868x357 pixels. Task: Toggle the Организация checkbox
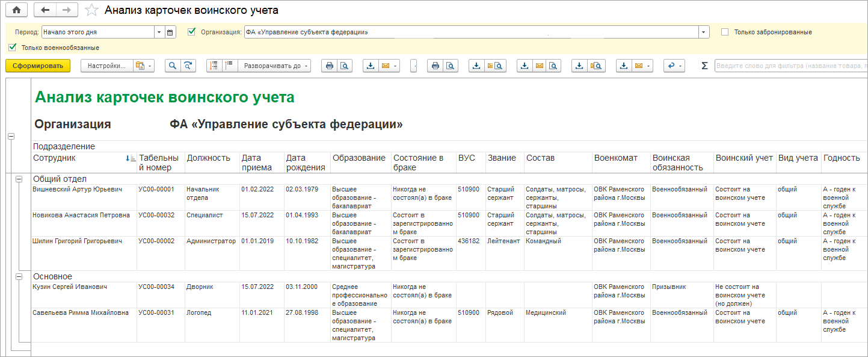[x=192, y=32]
